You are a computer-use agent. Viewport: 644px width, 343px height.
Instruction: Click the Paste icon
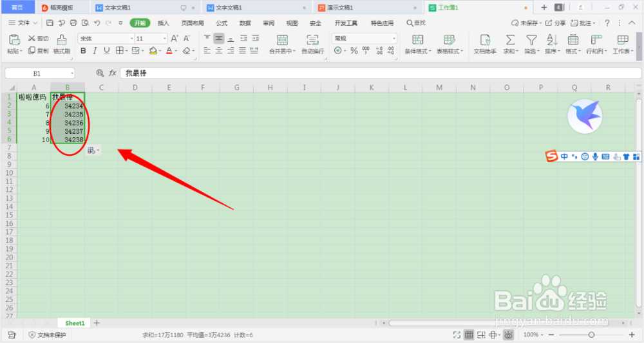tap(14, 40)
